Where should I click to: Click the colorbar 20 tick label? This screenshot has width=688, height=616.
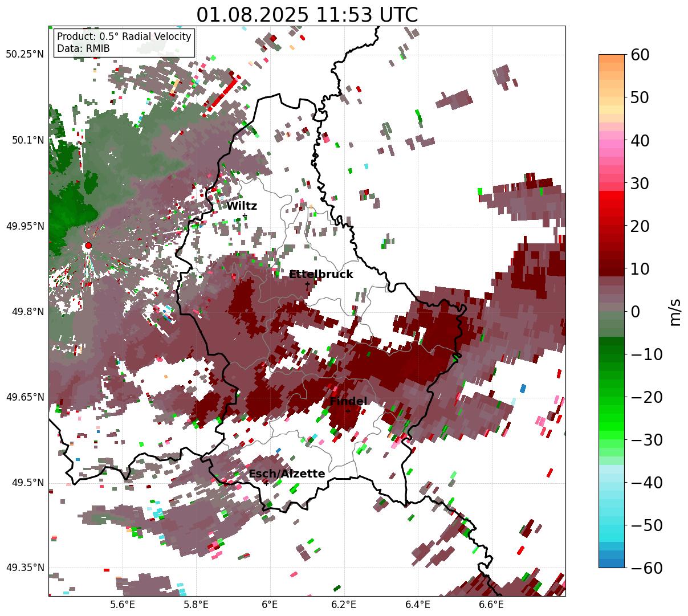[x=639, y=226]
